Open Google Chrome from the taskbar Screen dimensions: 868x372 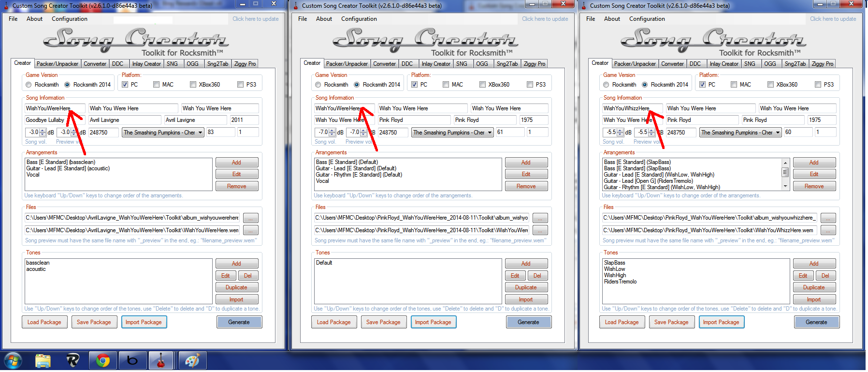point(102,361)
